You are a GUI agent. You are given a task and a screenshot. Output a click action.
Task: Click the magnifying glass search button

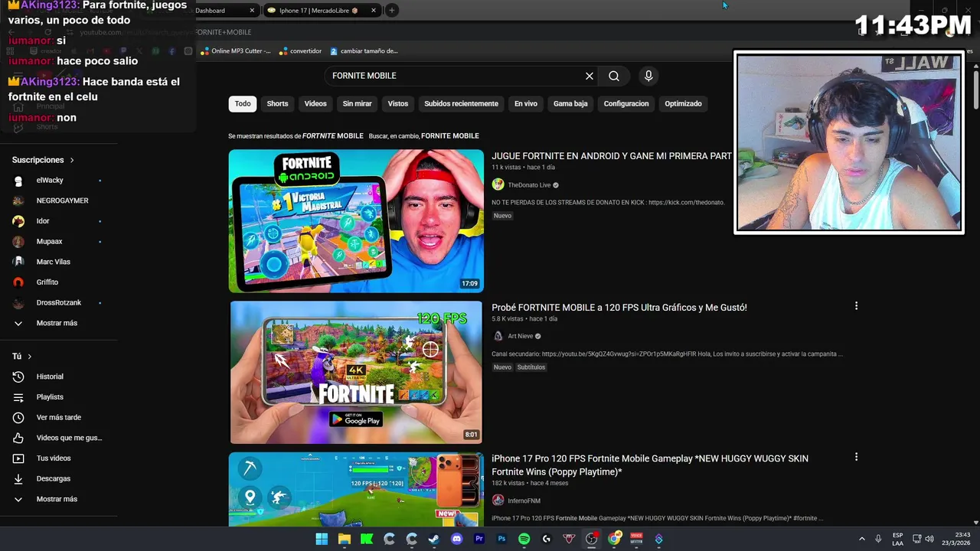coord(614,76)
